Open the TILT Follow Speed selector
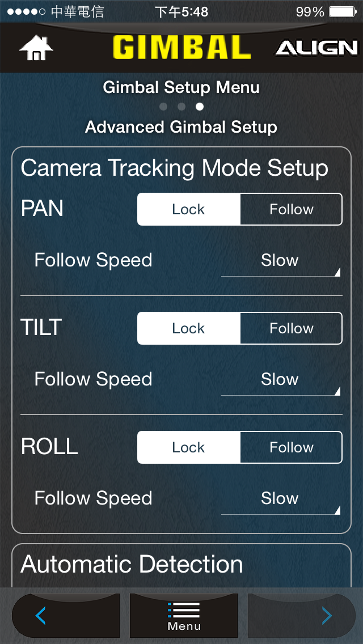This screenshot has height=644, width=363. 280,379
